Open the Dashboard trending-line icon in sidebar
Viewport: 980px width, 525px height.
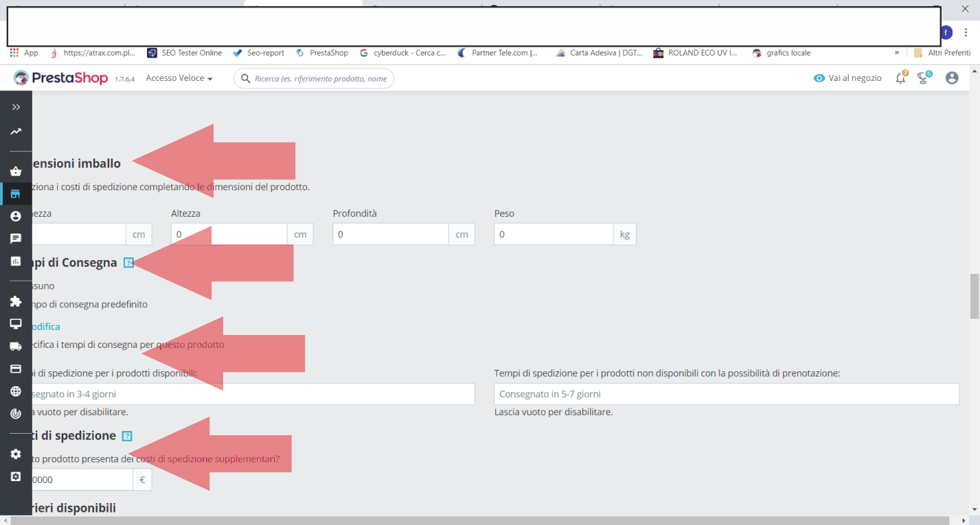(x=16, y=131)
